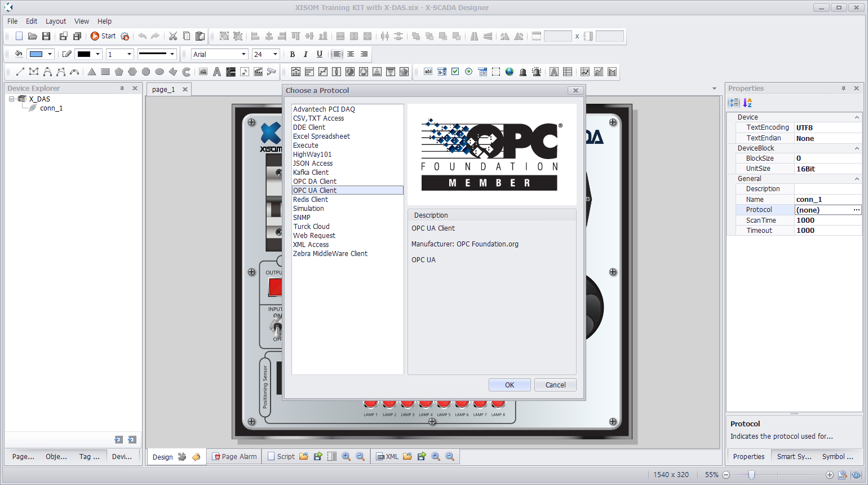Image resolution: width=868 pixels, height=485 pixels.
Task: Switch to the Script tab
Action: 281,457
